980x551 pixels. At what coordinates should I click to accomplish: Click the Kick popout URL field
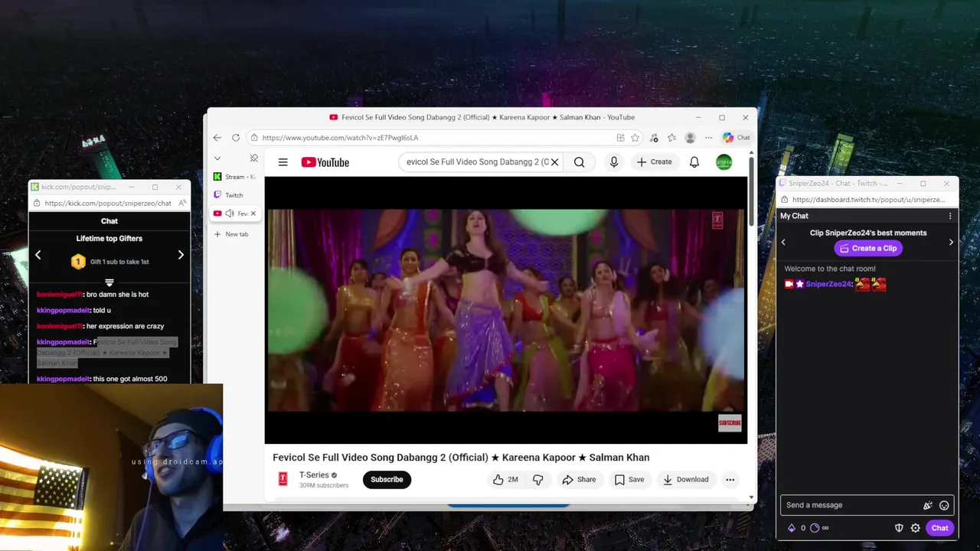pyautogui.click(x=108, y=204)
